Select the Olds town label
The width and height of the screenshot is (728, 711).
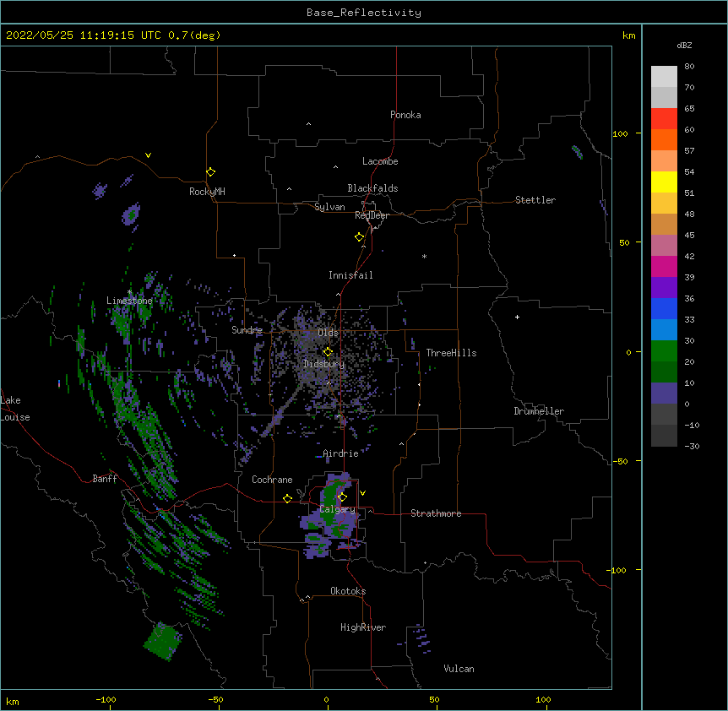point(328,333)
